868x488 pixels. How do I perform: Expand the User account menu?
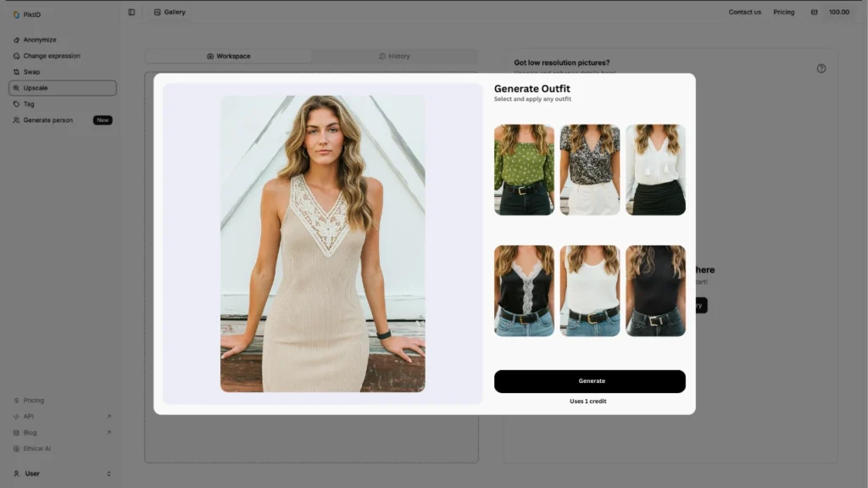coord(32,473)
